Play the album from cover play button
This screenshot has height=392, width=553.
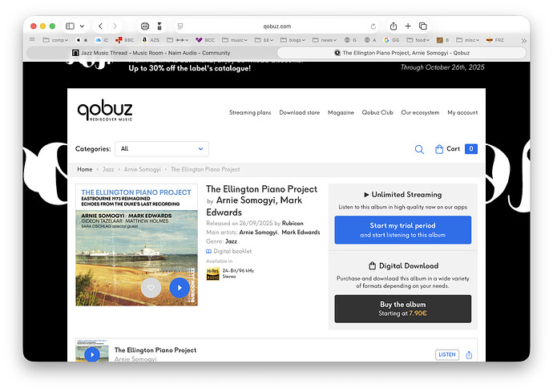coord(180,288)
